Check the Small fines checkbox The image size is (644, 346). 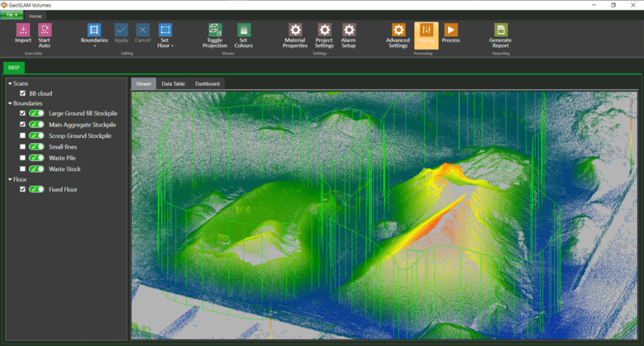point(22,147)
